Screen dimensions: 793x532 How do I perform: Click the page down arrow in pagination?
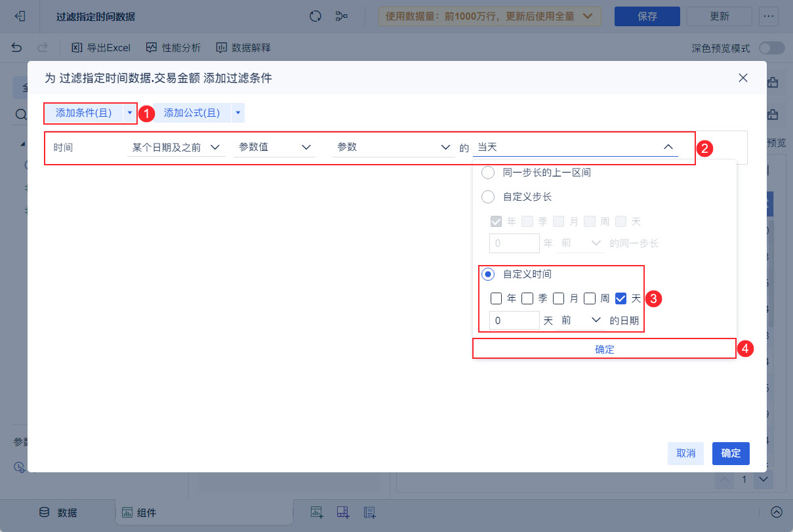click(x=763, y=480)
